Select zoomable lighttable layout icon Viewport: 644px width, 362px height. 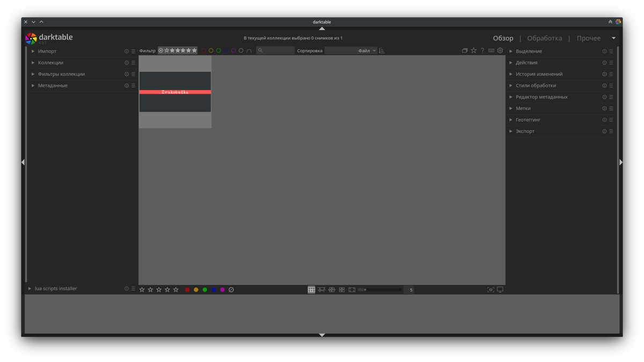tap(321, 289)
